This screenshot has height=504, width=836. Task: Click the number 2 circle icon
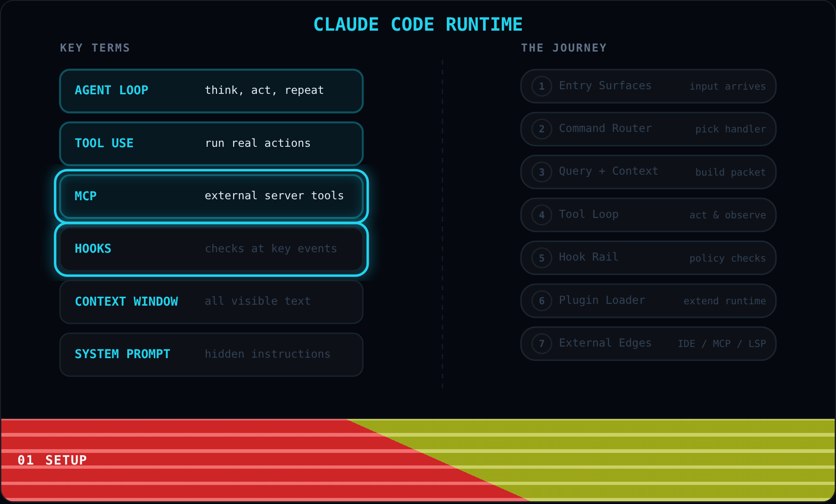click(542, 129)
